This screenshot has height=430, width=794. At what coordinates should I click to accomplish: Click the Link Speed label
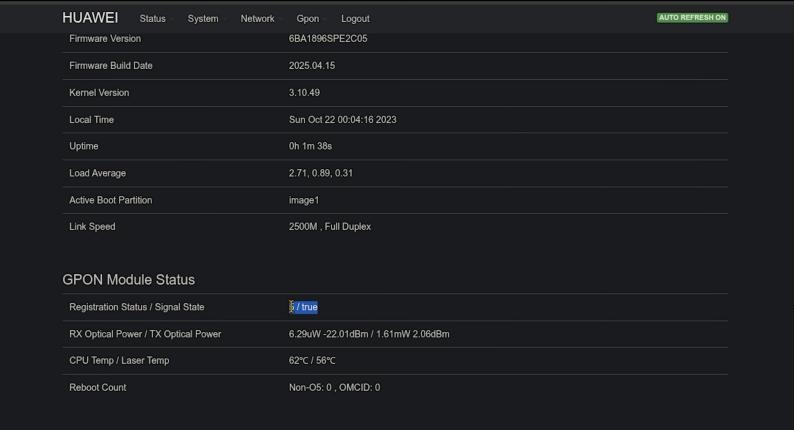pyautogui.click(x=92, y=227)
